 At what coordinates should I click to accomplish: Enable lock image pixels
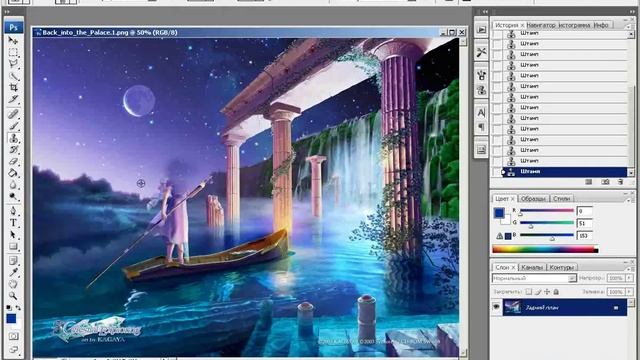[538, 292]
